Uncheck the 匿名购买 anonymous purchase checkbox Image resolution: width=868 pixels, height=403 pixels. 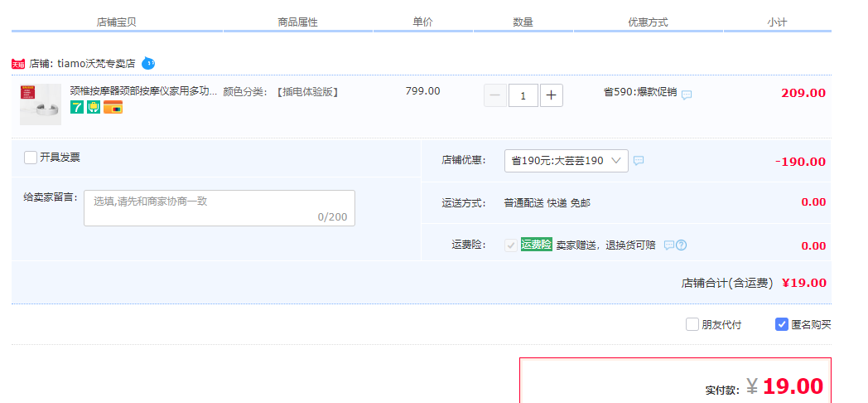point(782,324)
